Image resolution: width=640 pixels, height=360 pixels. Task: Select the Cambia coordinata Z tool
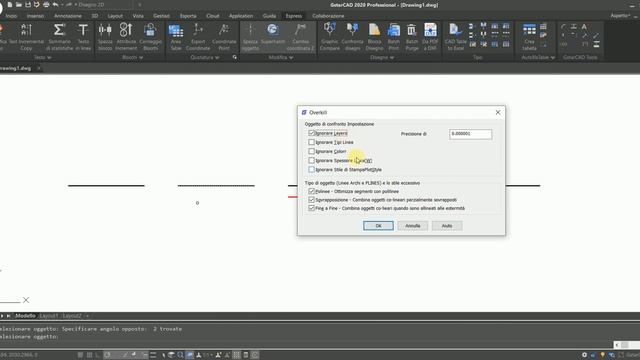click(300, 37)
